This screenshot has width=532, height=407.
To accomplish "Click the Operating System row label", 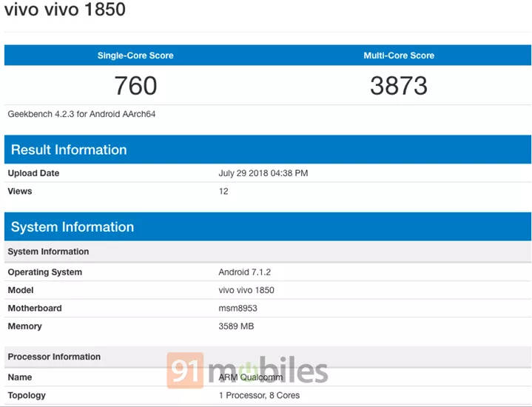I will (x=45, y=272).
